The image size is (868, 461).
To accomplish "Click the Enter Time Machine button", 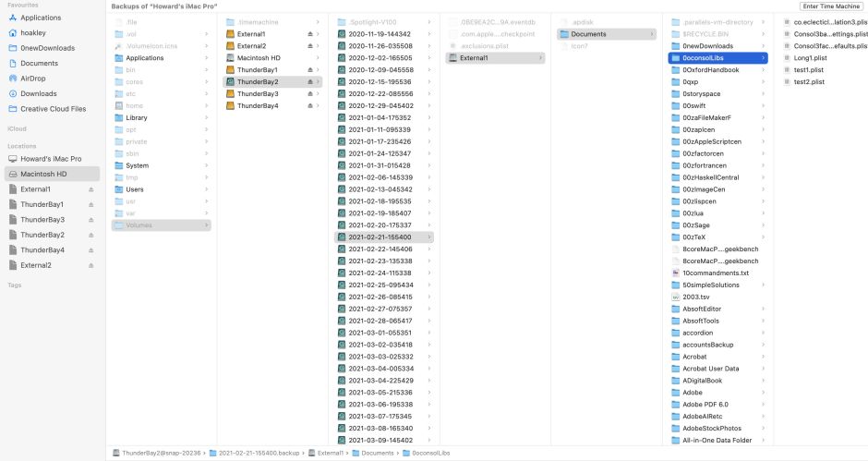I will click(831, 6).
